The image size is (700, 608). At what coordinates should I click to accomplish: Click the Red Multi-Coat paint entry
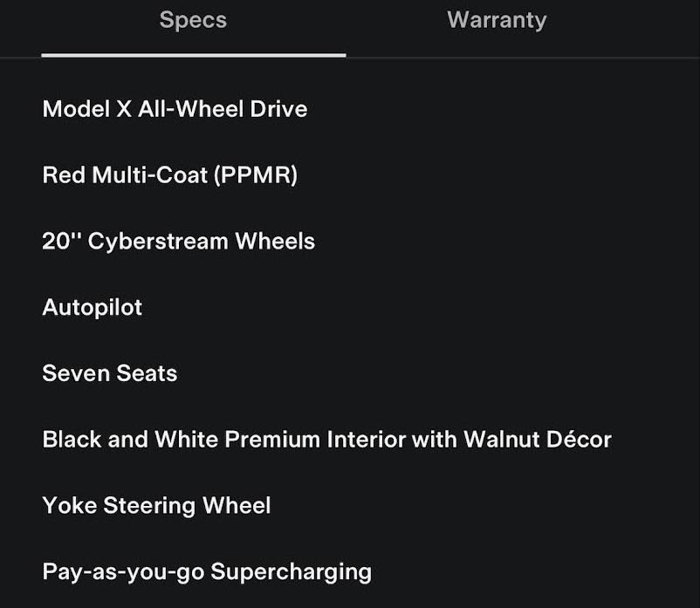click(169, 175)
